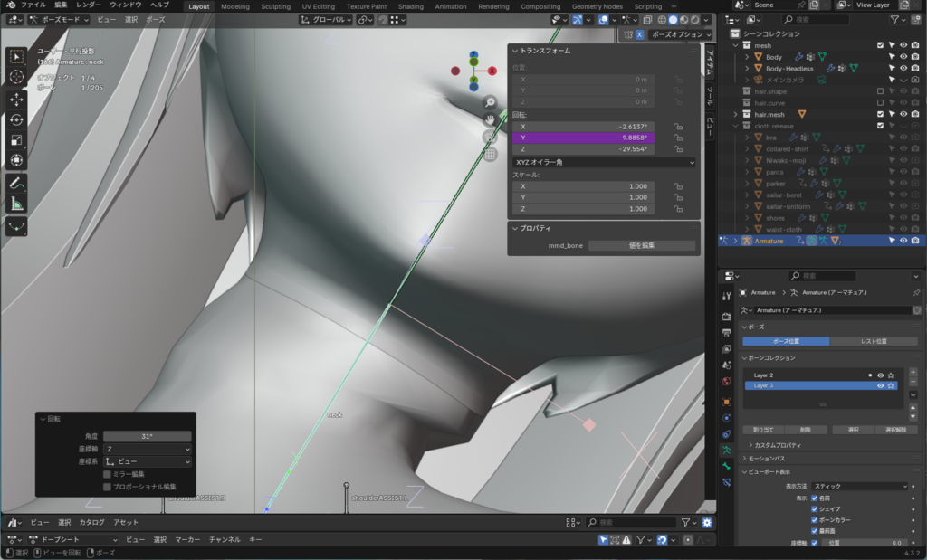Toggle the 名前 display checkbox
This screenshot has height=560, width=927.
click(815, 498)
